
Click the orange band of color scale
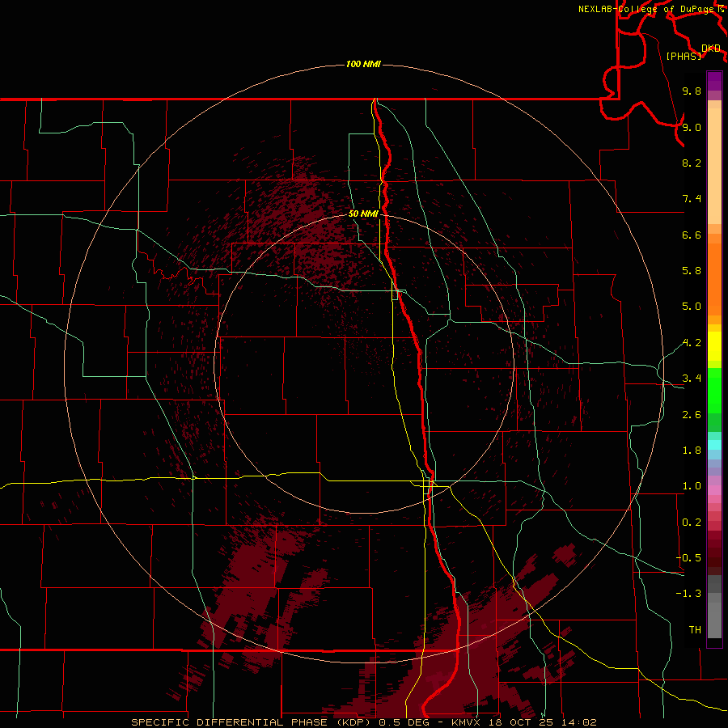point(714,279)
